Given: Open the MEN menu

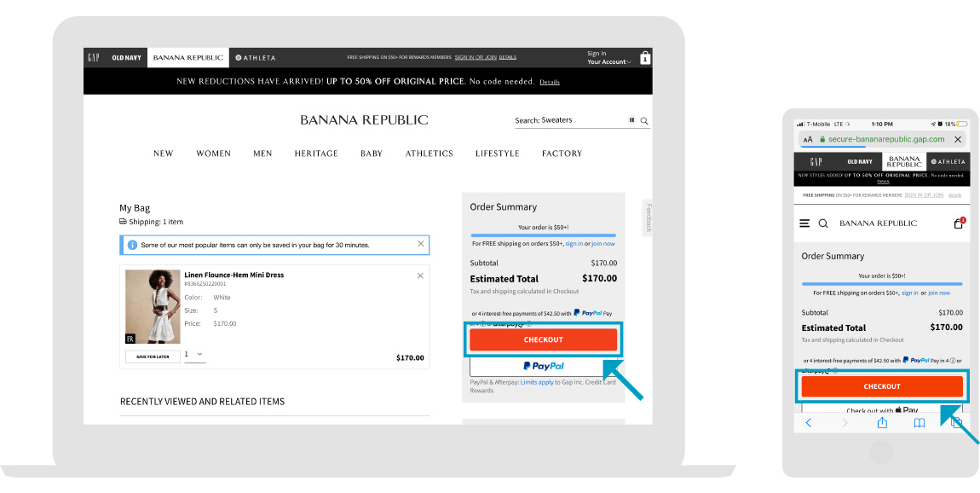Looking at the screenshot, I should (262, 154).
